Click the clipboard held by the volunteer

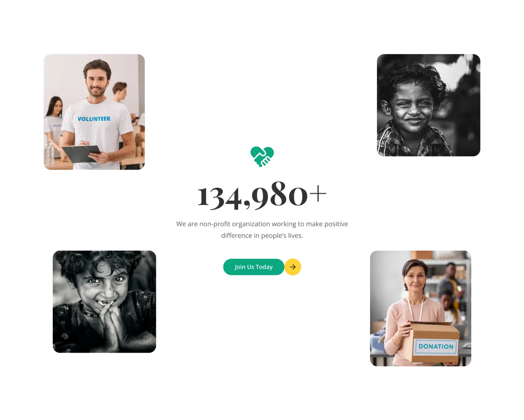tap(82, 154)
